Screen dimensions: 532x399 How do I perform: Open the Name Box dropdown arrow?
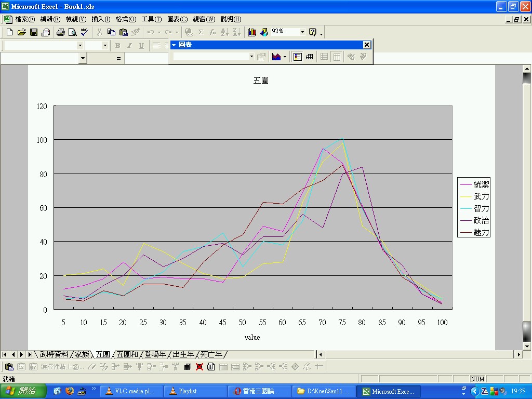pos(83,58)
